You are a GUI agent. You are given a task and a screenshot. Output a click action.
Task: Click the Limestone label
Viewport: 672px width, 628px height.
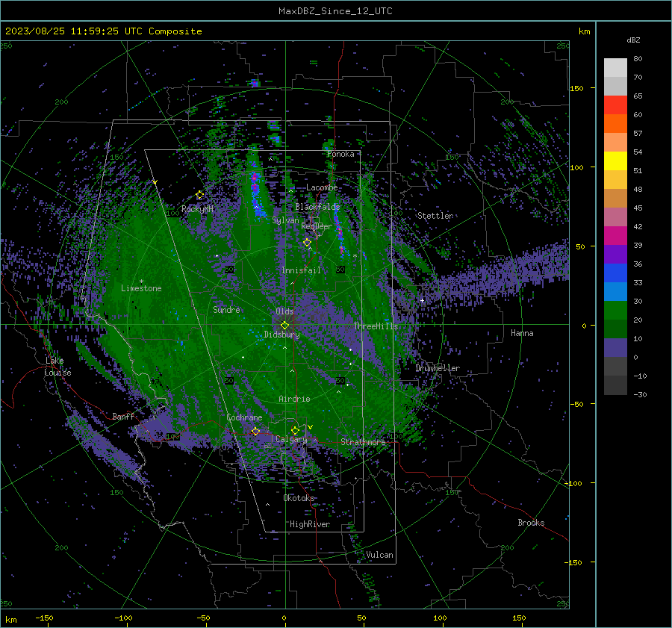[x=141, y=288]
